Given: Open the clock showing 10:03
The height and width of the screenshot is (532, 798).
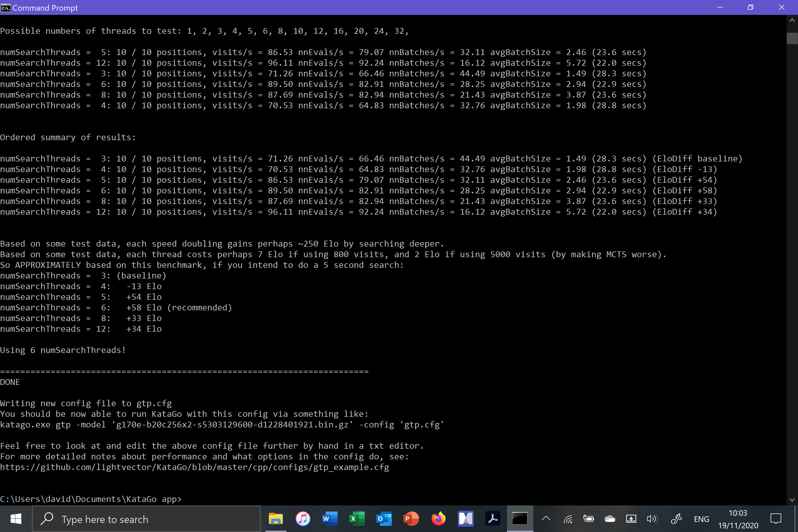Looking at the screenshot, I should click(x=738, y=519).
